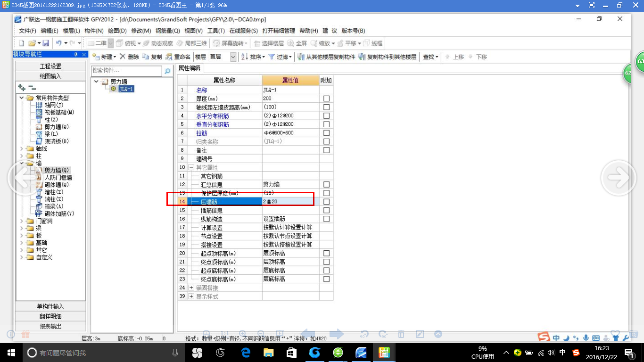Toggle 附加 checkbox for 备注 row
The width and height of the screenshot is (644, 362).
326,150
